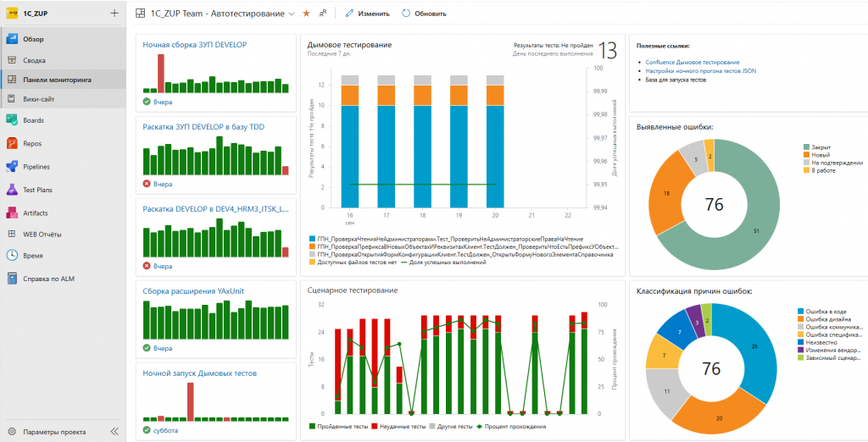
Task: Click the Неудачные тесты legend swatch
Action: point(374,427)
